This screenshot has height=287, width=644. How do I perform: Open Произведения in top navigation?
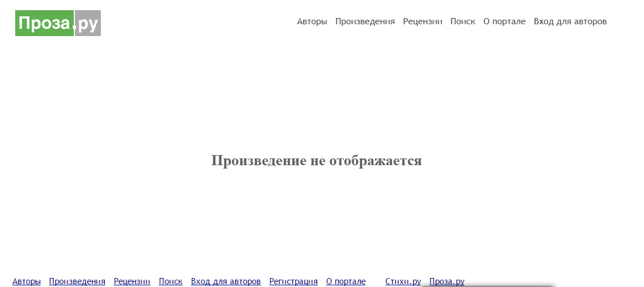click(365, 21)
